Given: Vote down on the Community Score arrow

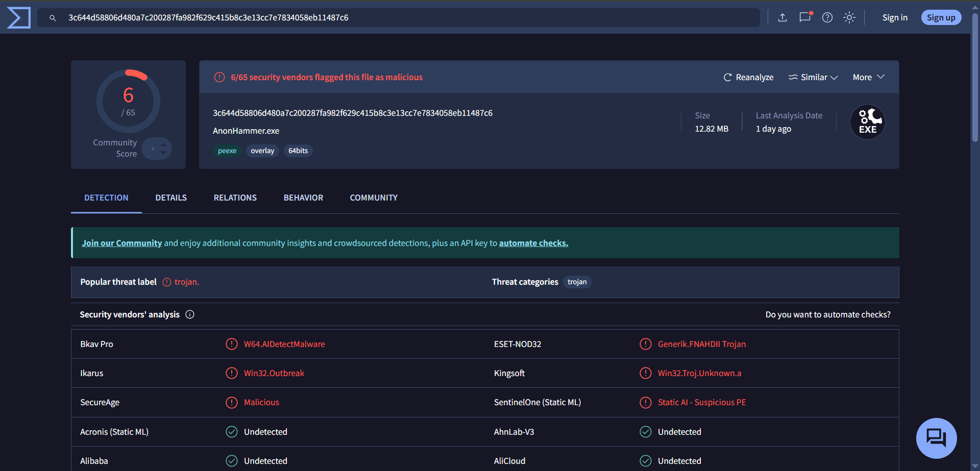Looking at the screenshot, I should click(163, 152).
